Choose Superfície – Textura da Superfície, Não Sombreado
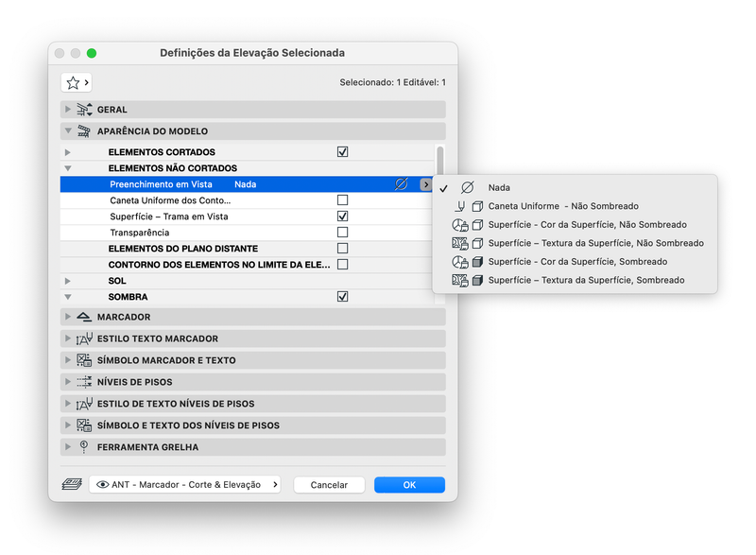The width and height of the screenshot is (756, 555). [x=575, y=244]
